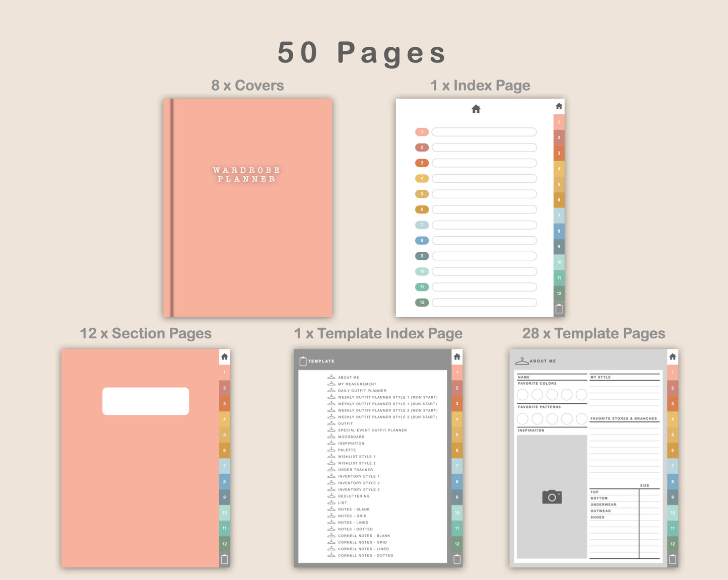The height and width of the screenshot is (580, 728).
Task: Click the index line field beside number 1
Action: pos(484,132)
